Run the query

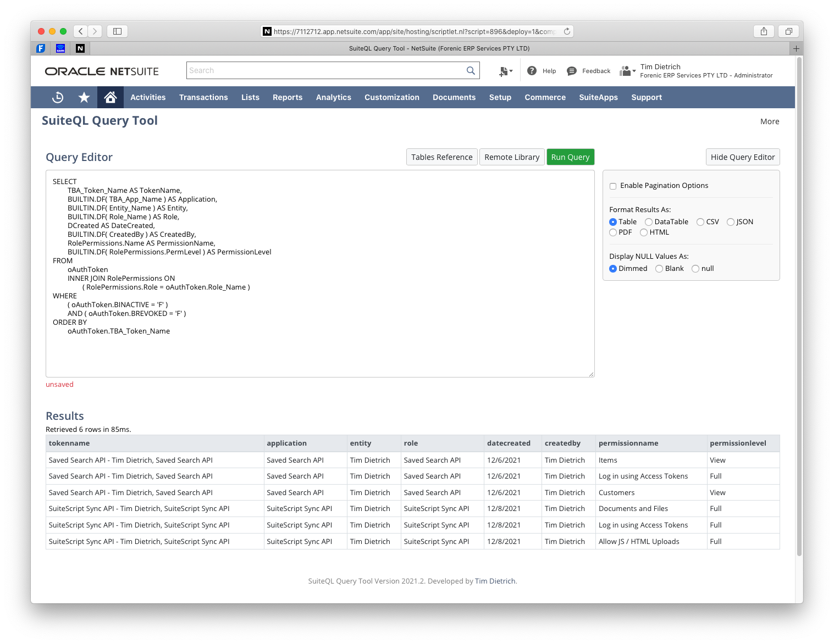(x=570, y=157)
